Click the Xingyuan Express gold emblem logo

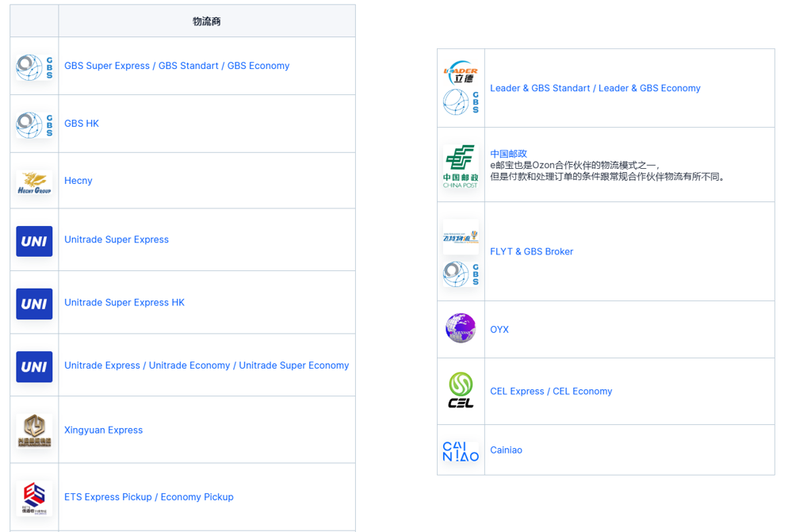(x=34, y=430)
